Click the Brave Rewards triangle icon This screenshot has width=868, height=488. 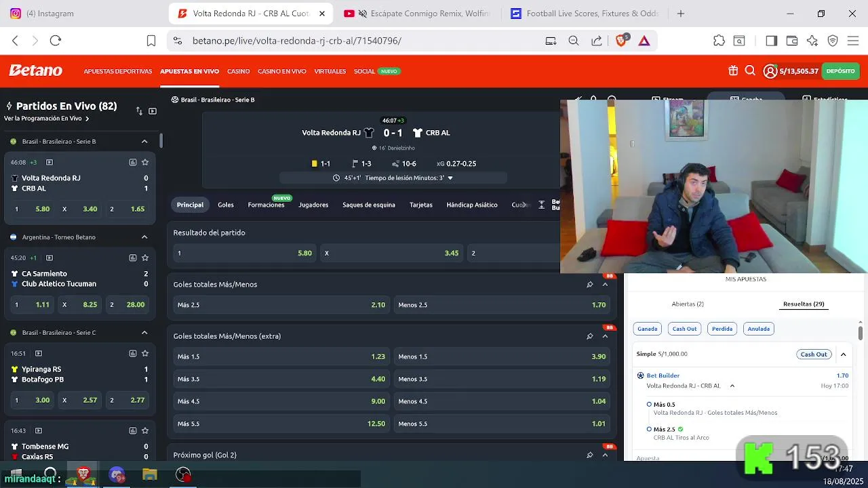pyautogui.click(x=644, y=41)
